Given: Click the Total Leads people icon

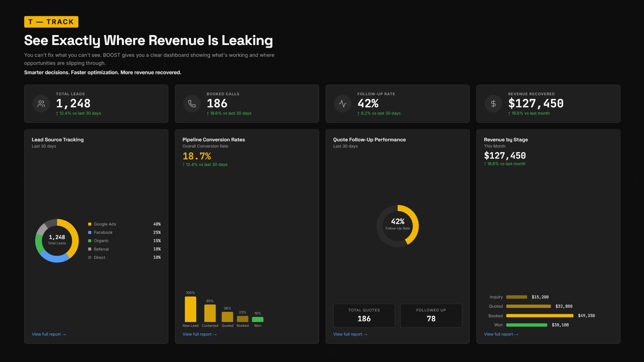Looking at the screenshot, I should coord(41,104).
